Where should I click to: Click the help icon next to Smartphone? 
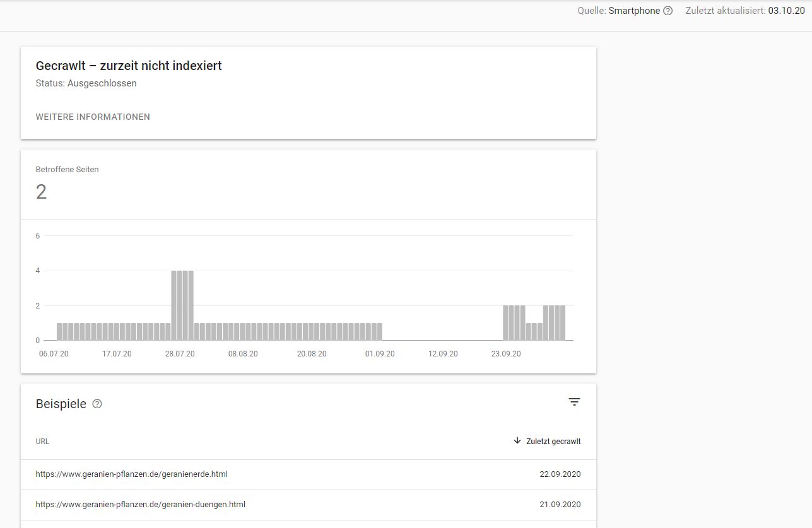(x=668, y=11)
